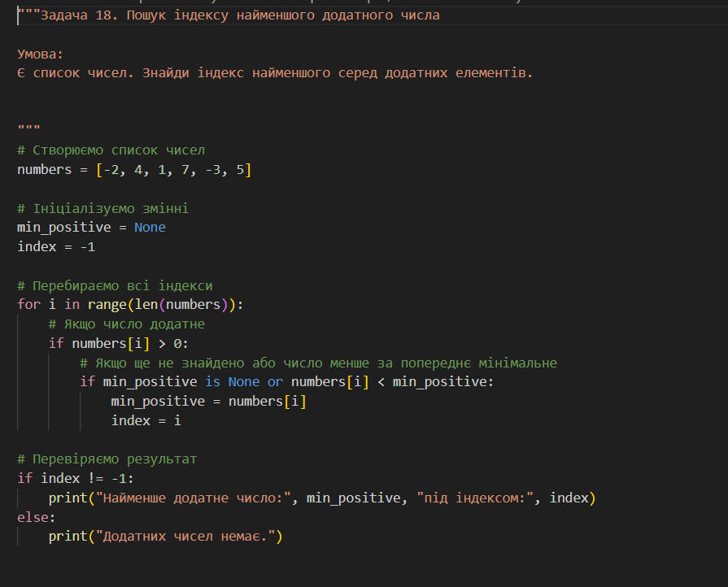Click the comment '# Ініціалізуємо змінні'
Viewport: 728px width, 587px height.
pos(103,209)
